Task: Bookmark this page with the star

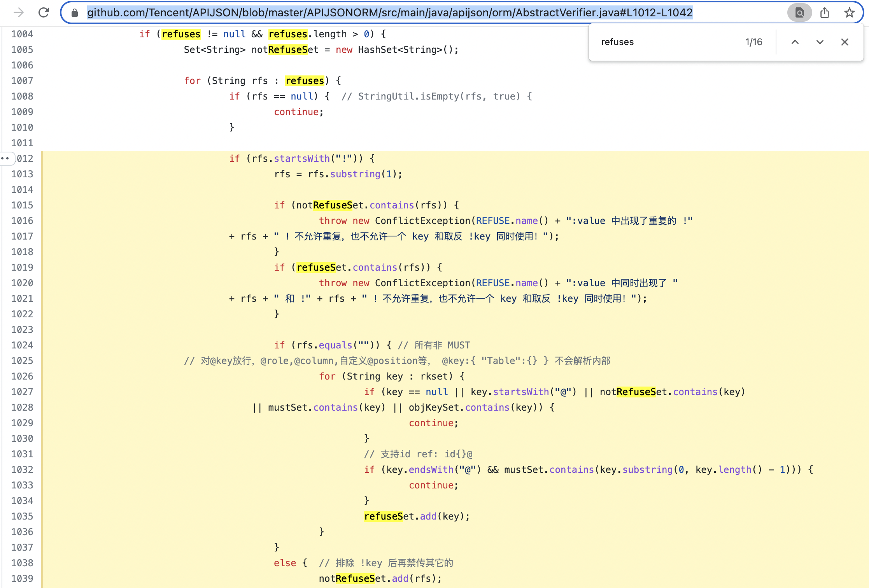Action: tap(849, 13)
